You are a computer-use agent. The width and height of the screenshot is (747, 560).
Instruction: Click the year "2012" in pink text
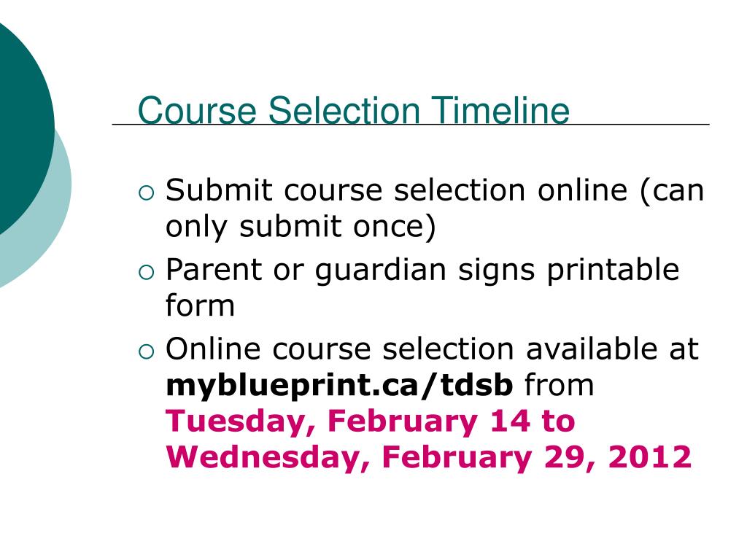tap(651, 457)
